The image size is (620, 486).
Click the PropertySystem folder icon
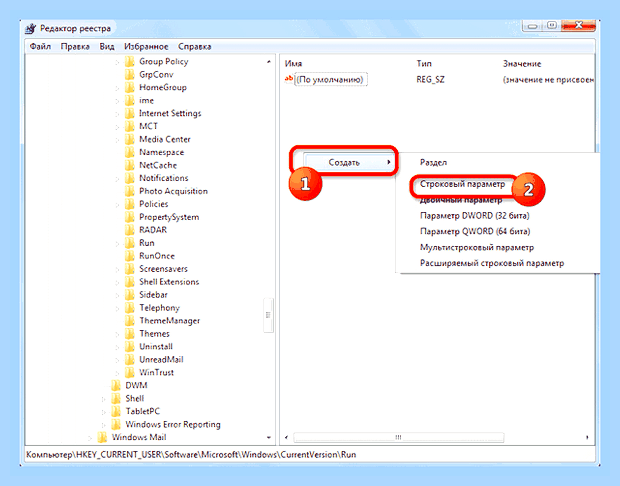click(x=129, y=217)
